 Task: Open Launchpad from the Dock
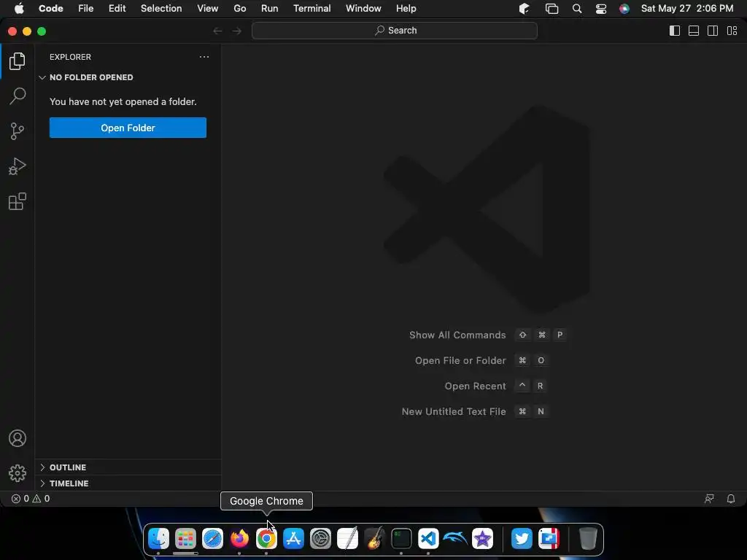[185, 539]
